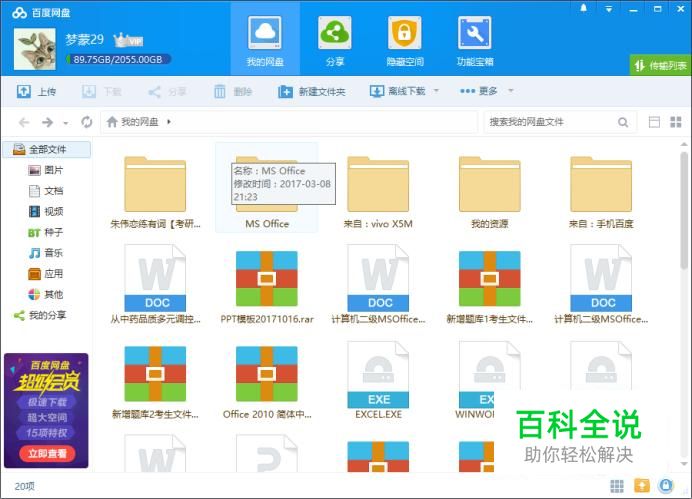Select 应用 category in sidebar

pos(46,274)
